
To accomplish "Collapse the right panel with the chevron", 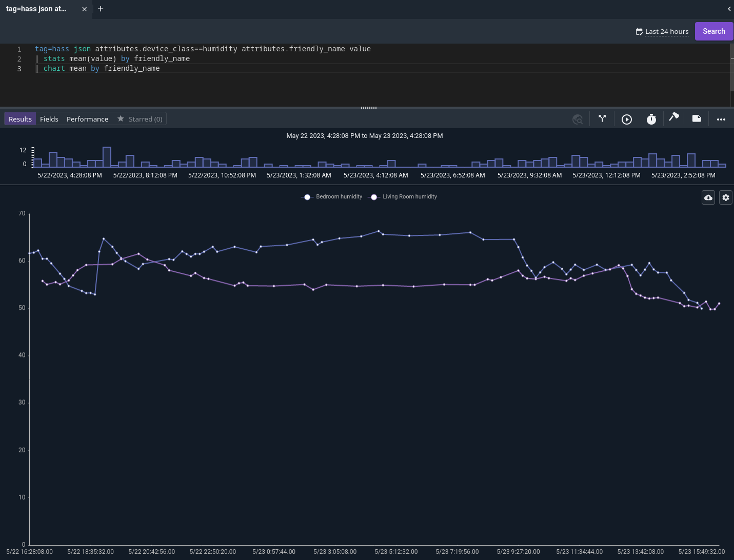I will pos(729,9).
